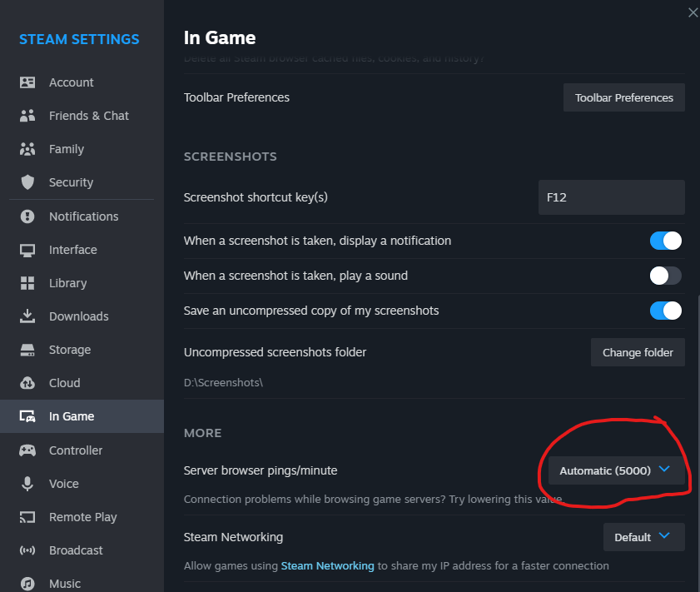Click the D:\Screenshots\ folder path text
700x592 pixels.
[223, 383]
